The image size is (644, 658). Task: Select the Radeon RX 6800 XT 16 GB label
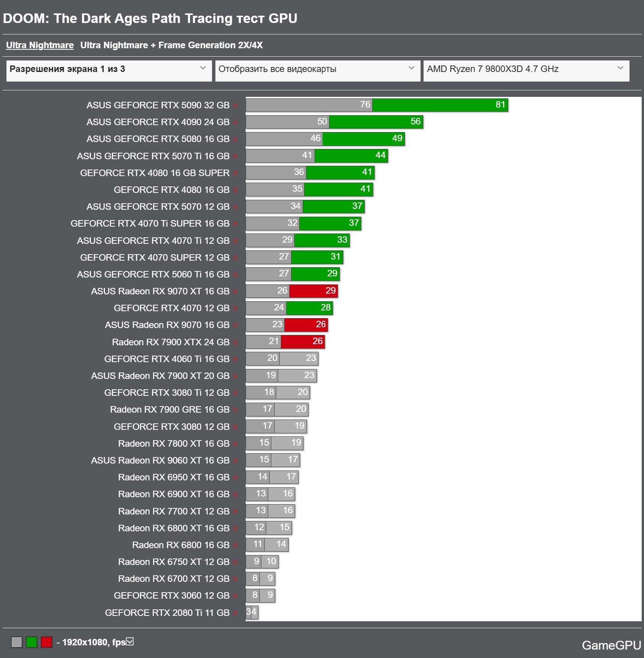[x=174, y=528]
